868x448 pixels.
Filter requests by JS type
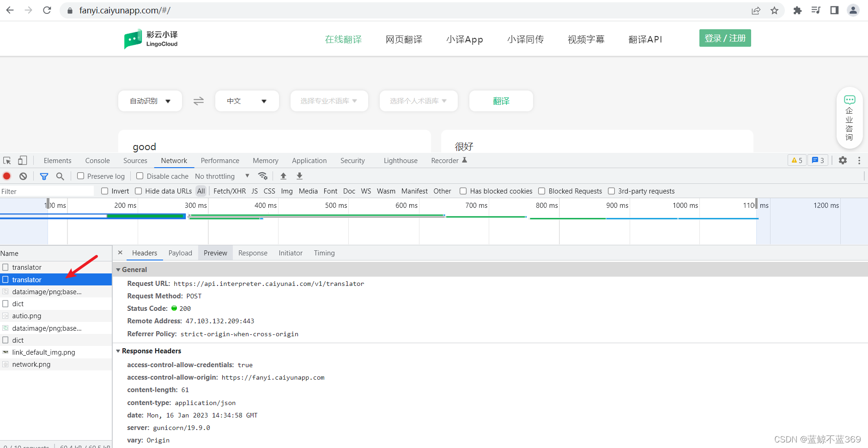pos(255,191)
